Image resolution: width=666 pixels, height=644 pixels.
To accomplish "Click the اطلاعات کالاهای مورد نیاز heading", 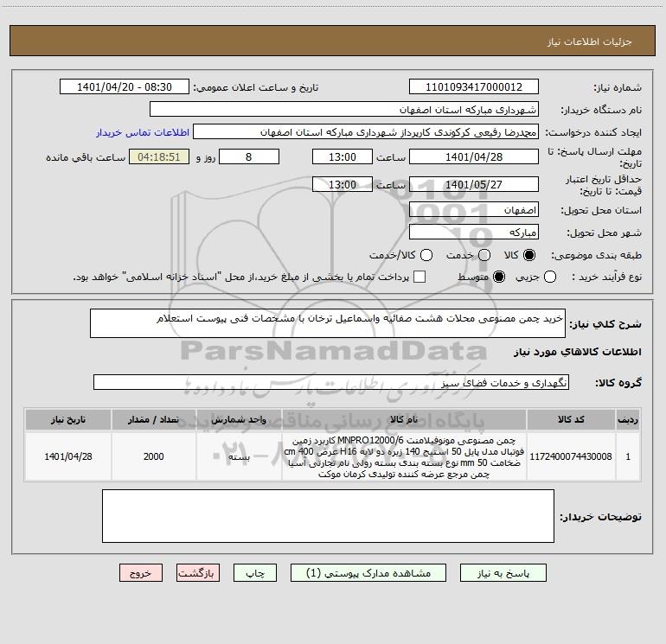I will [578, 352].
